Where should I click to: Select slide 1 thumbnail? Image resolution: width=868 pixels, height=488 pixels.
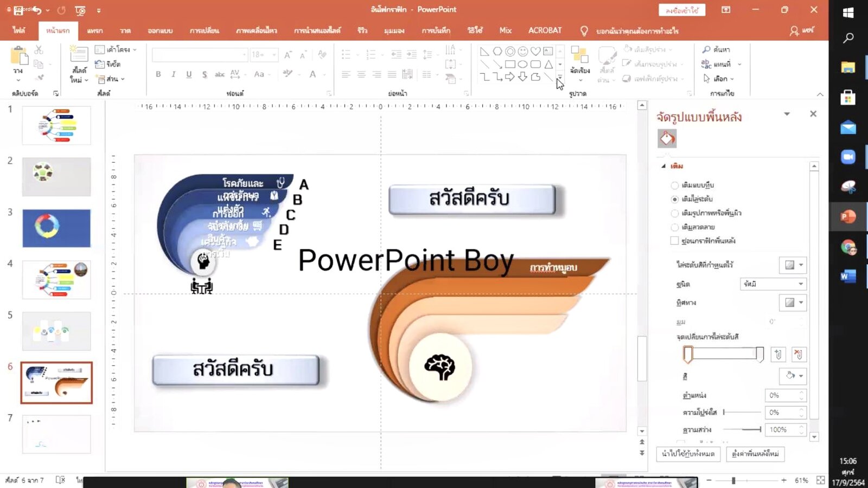pyautogui.click(x=56, y=125)
